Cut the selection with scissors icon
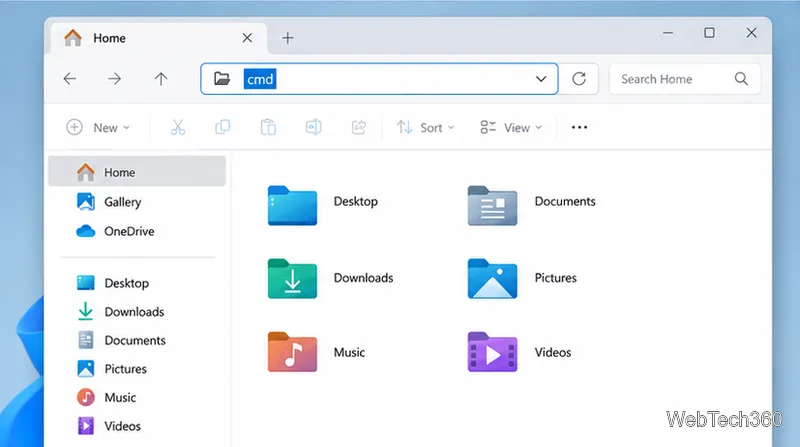Screen dimensions: 800x447 178,127
